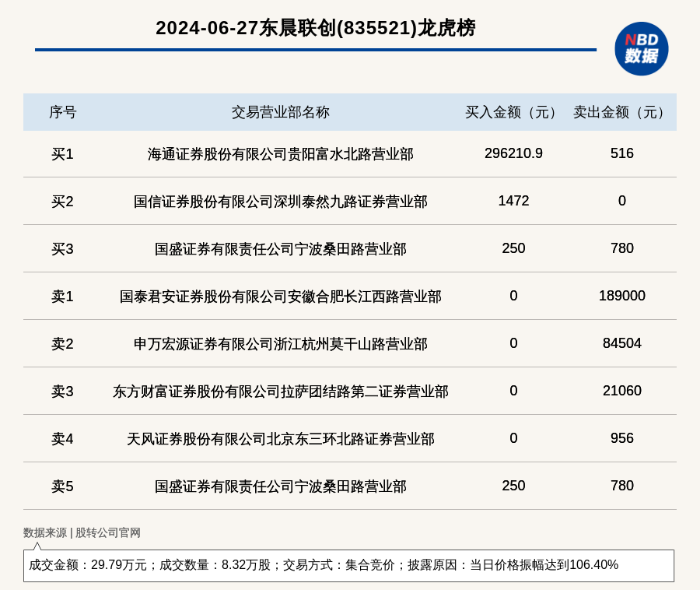
Task: Click the 序号 column header
Action: [62, 112]
